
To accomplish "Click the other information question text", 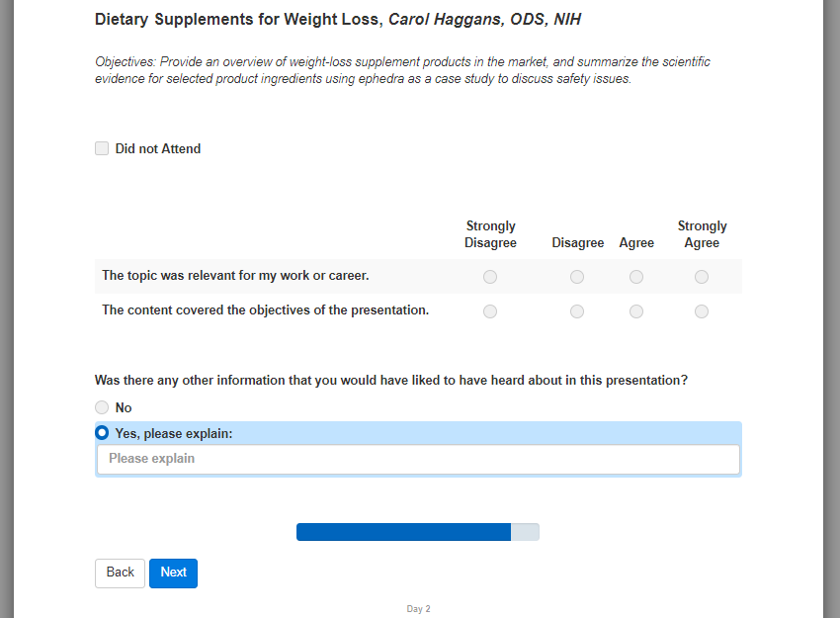I will click(391, 380).
